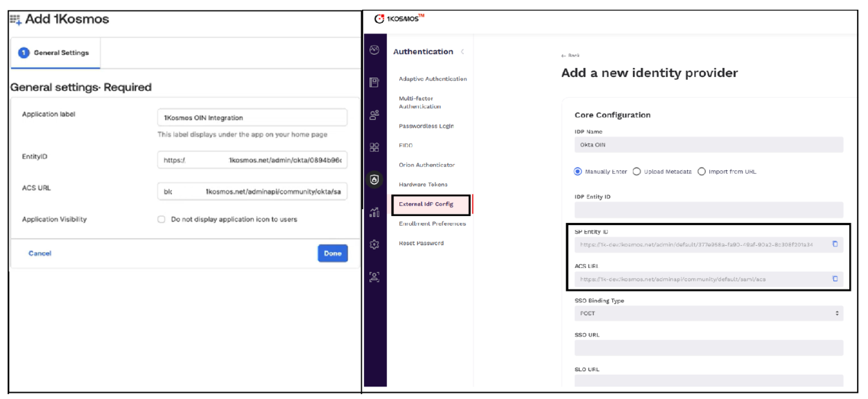Open the SSO Binding Type dropdown
This screenshot has width=868, height=399.
[709, 313]
